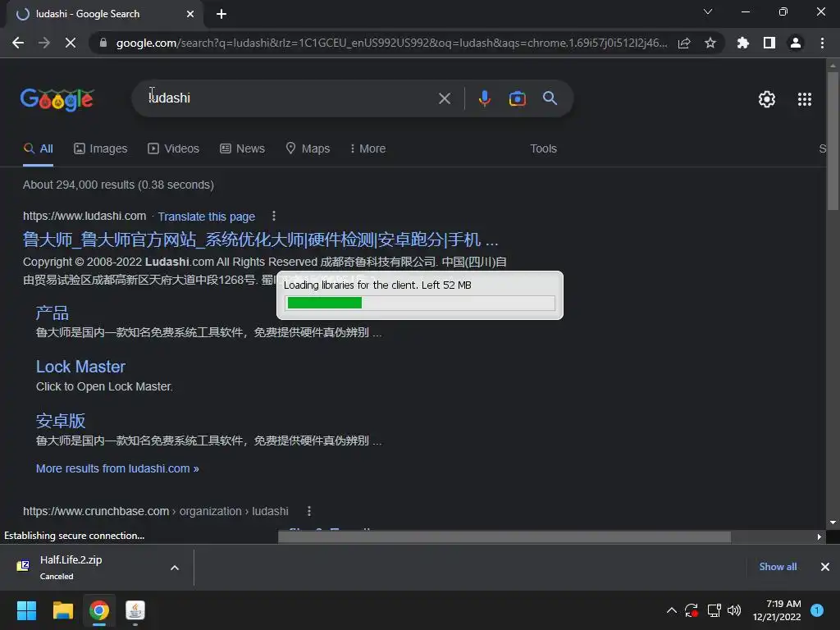The image size is (840, 630).
Task: Clear the search box text
Action: click(444, 98)
